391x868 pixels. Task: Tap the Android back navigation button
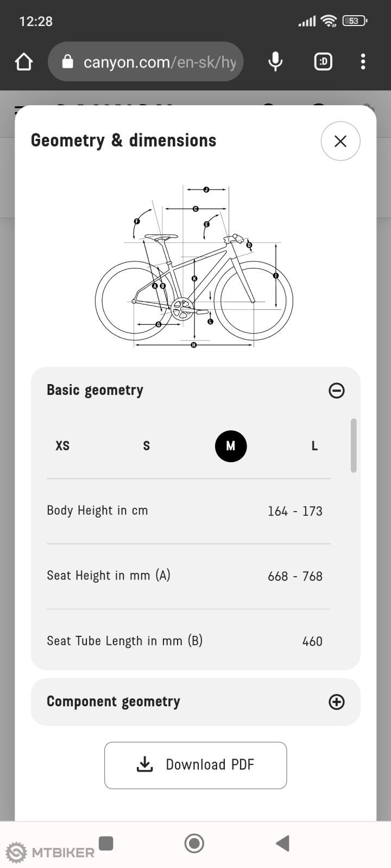pyautogui.click(x=281, y=843)
